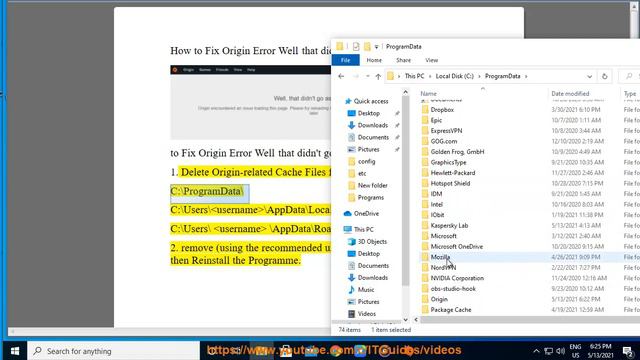Click Local Disk (C:) breadcrumb
640x360 pixels.
pos(455,76)
